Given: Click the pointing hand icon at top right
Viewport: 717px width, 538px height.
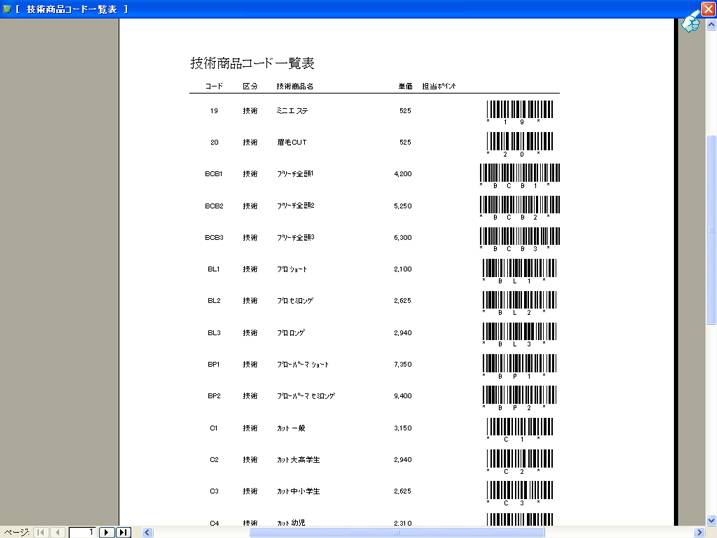Looking at the screenshot, I should [x=691, y=21].
